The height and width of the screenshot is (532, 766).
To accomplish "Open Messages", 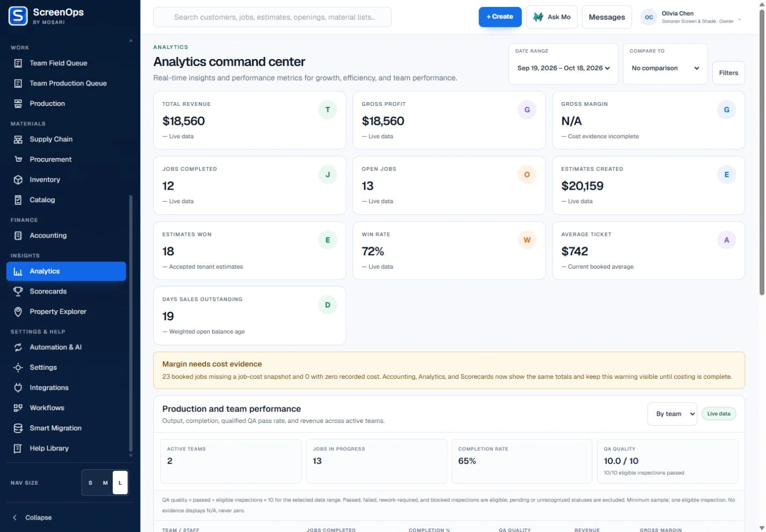I will pos(607,17).
